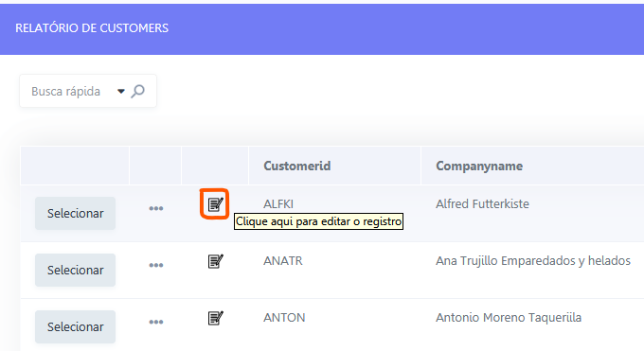Click the edit record icon for ANATR

tap(215, 261)
